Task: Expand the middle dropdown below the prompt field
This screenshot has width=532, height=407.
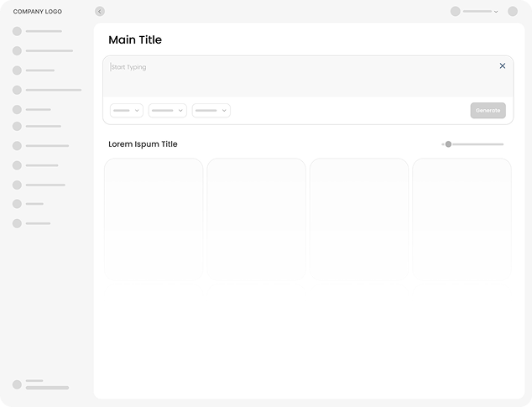Action: [168, 111]
